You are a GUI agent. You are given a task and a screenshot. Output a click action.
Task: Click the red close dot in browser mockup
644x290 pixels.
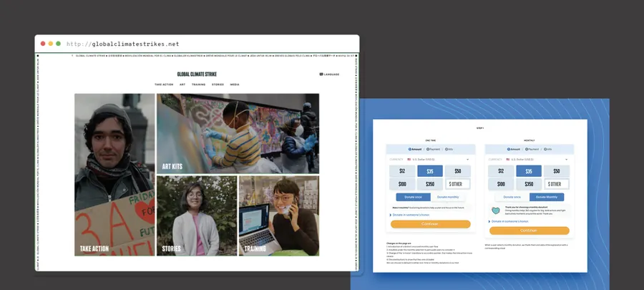coord(43,44)
